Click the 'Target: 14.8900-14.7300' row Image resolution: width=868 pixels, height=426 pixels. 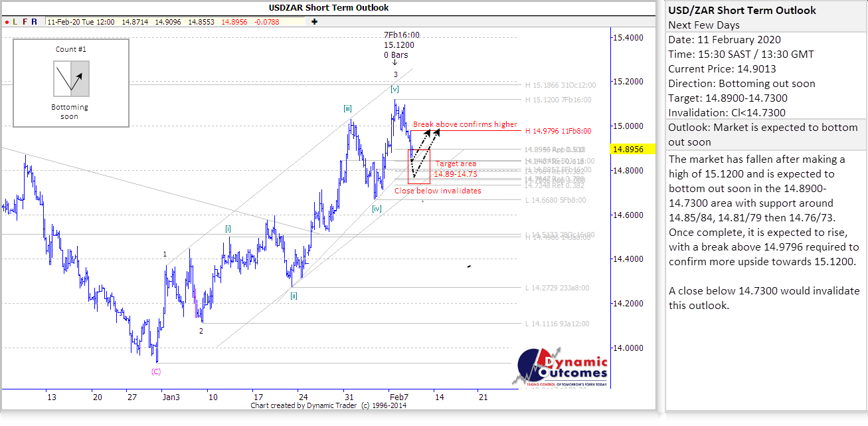pyautogui.click(x=766, y=98)
